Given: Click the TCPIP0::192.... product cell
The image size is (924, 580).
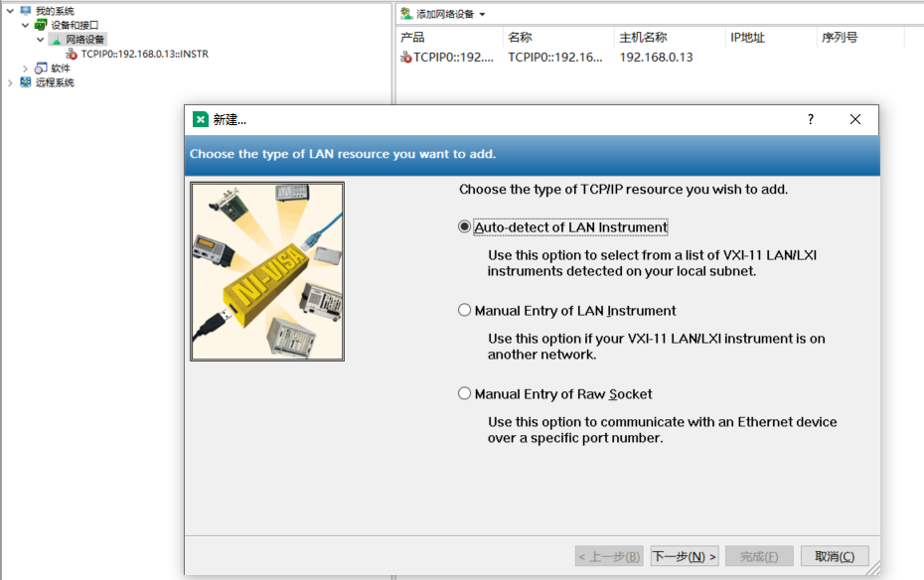Looking at the screenshot, I should click(453, 58).
